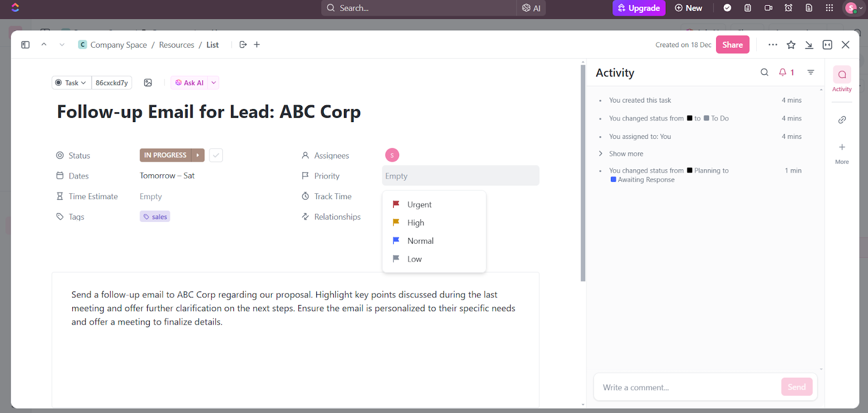Image resolution: width=868 pixels, height=413 pixels.
Task: Favorite this task with the star icon
Action: [792, 45]
